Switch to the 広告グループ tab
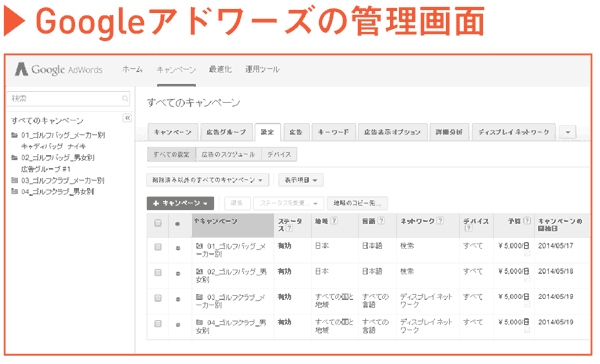The height and width of the screenshot is (364, 600). 226,132
